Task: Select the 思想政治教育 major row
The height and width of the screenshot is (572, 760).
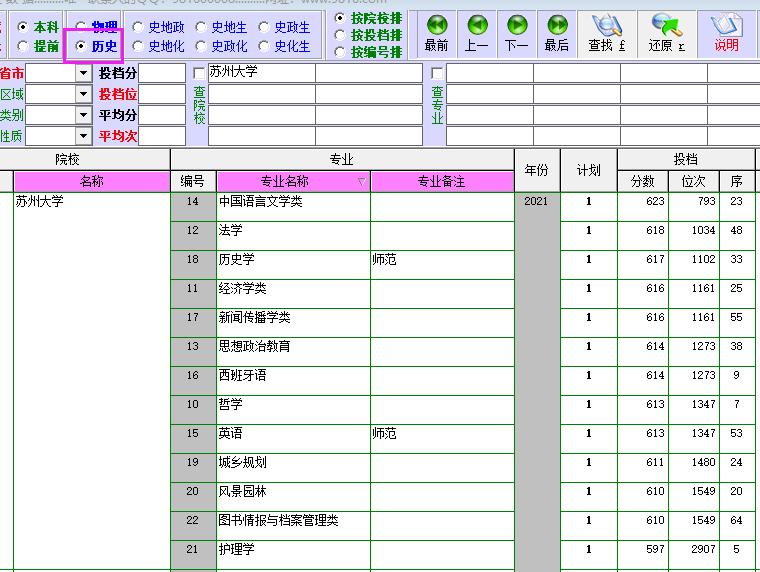Action: (x=293, y=352)
